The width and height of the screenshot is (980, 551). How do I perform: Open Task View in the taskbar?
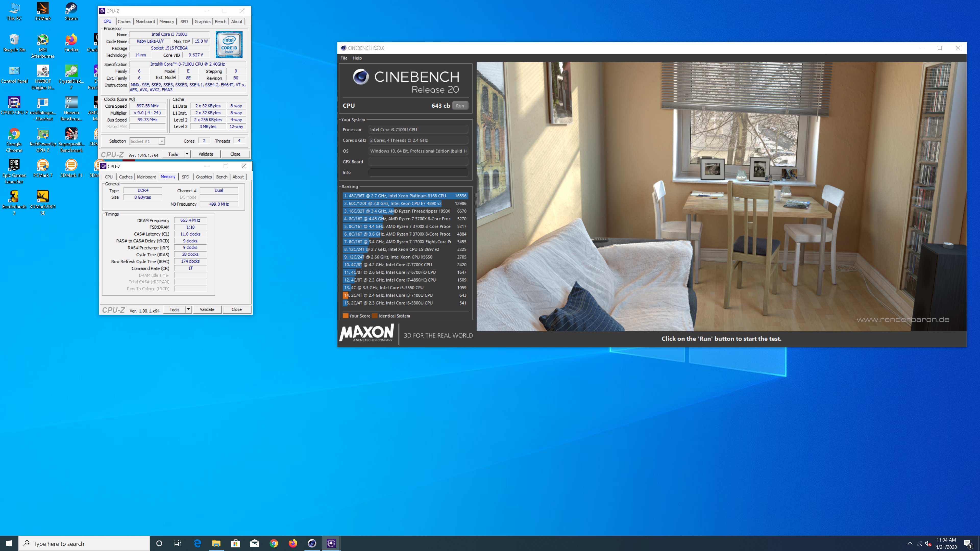[178, 543]
